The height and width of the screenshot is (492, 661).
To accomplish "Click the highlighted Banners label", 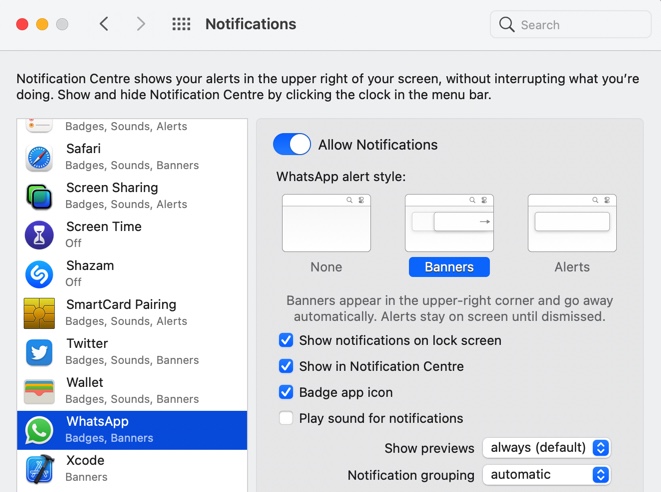I will 449,267.
